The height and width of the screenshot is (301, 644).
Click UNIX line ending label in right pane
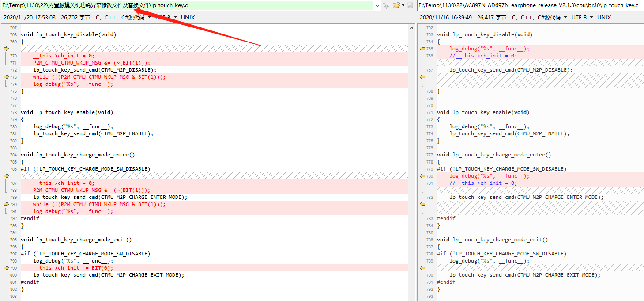[604, 17]
